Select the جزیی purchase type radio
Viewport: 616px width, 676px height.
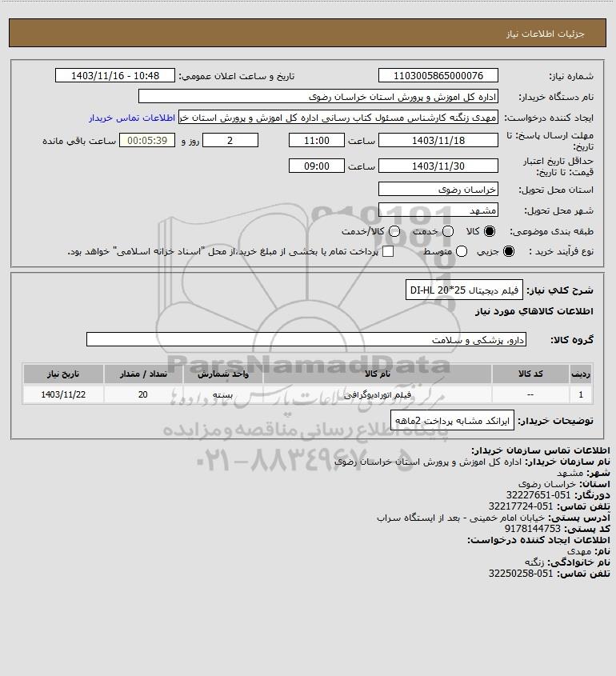click(509, 251)
